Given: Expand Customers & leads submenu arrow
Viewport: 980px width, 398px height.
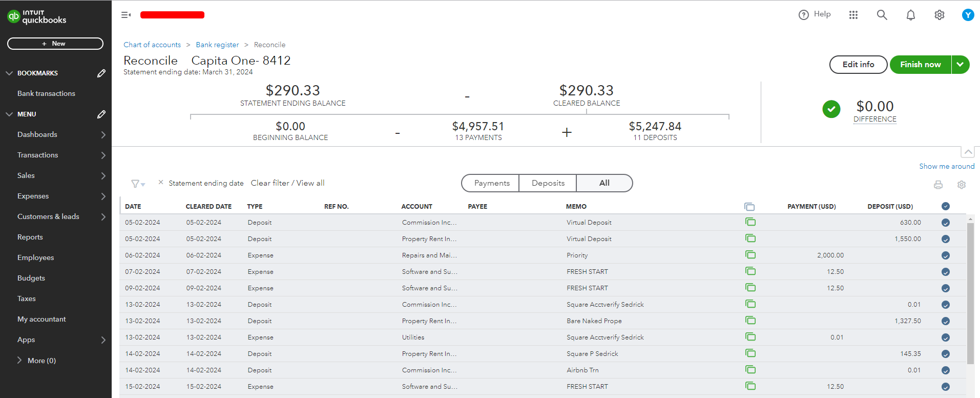Looking at the screenshot, I should point(103,217).
